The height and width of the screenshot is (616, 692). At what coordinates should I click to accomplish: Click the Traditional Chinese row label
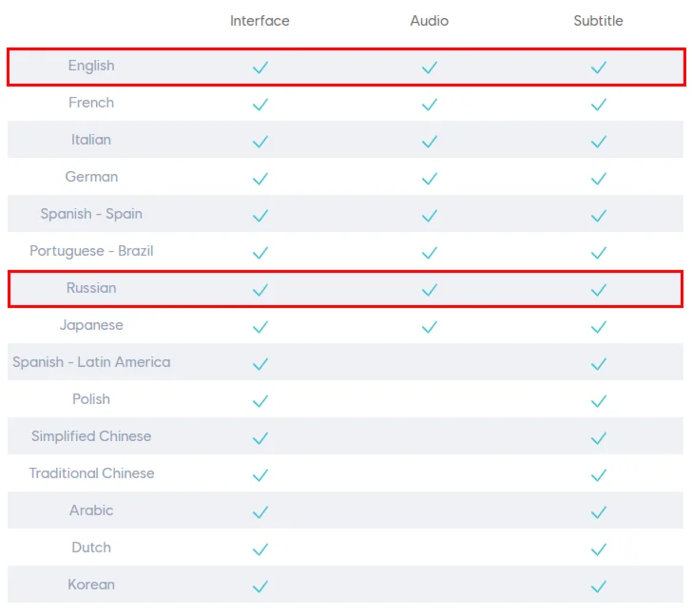tap(91, 473)
